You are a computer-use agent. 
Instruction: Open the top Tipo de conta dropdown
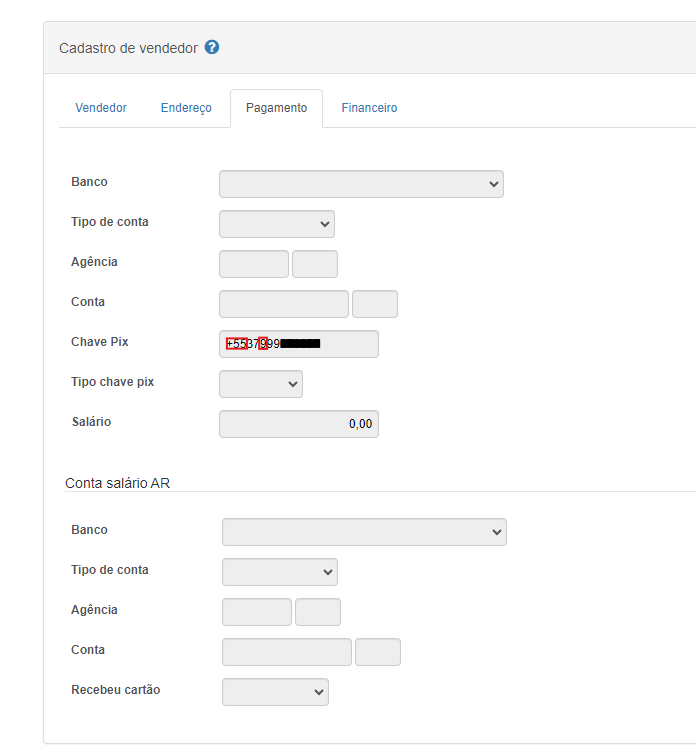[276, 224]
